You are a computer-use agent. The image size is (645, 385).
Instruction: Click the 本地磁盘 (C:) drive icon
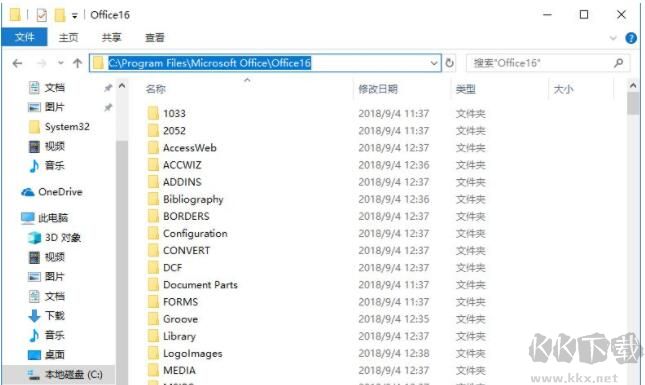pyautogui.click(x=33, y=374)
